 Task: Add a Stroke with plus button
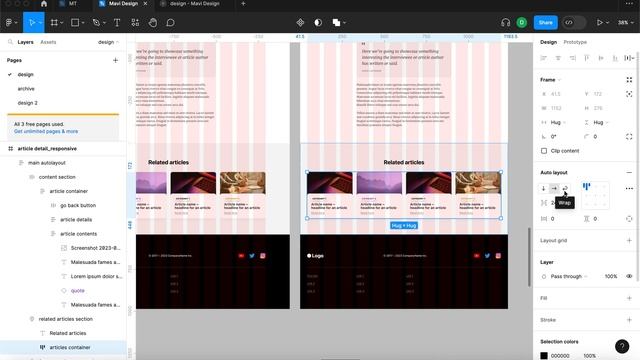pos(629,320)
